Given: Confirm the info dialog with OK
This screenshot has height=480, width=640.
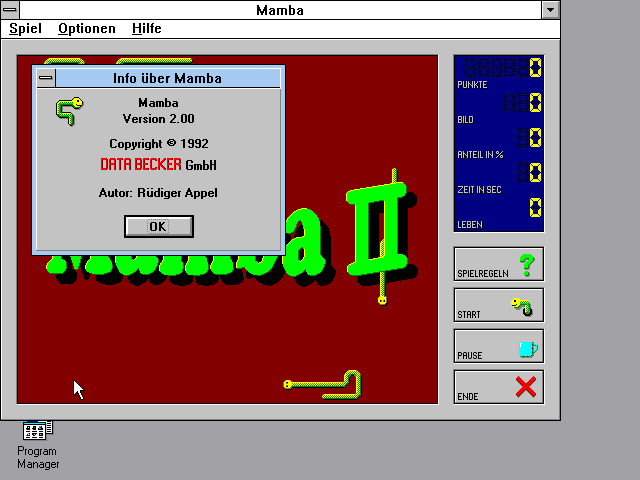Looking at the screenshot, I should click(x=159, y=227).
